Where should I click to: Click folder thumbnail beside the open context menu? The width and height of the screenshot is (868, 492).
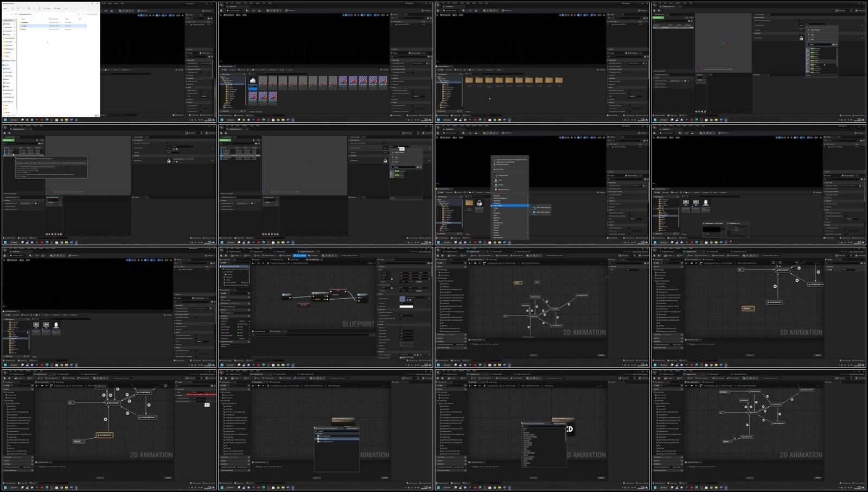pos(469,203)
